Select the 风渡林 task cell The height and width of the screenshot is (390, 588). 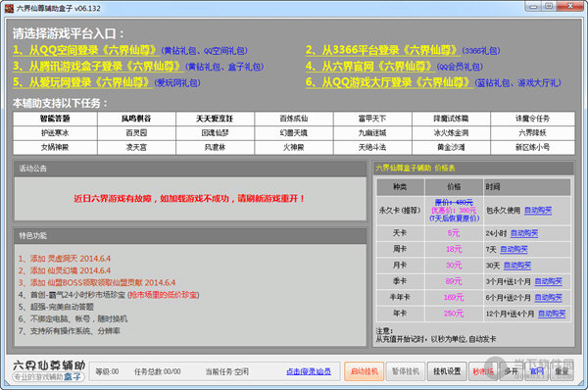tap(215, 147)
